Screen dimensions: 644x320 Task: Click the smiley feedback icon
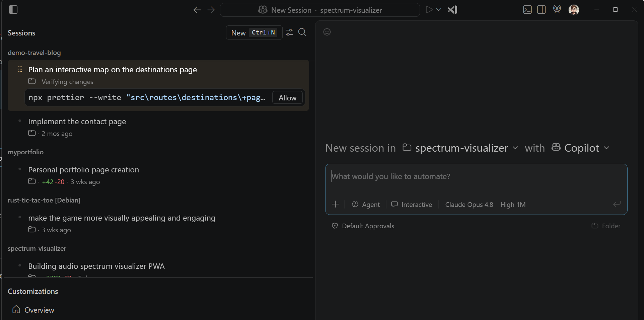pos(327,32)
